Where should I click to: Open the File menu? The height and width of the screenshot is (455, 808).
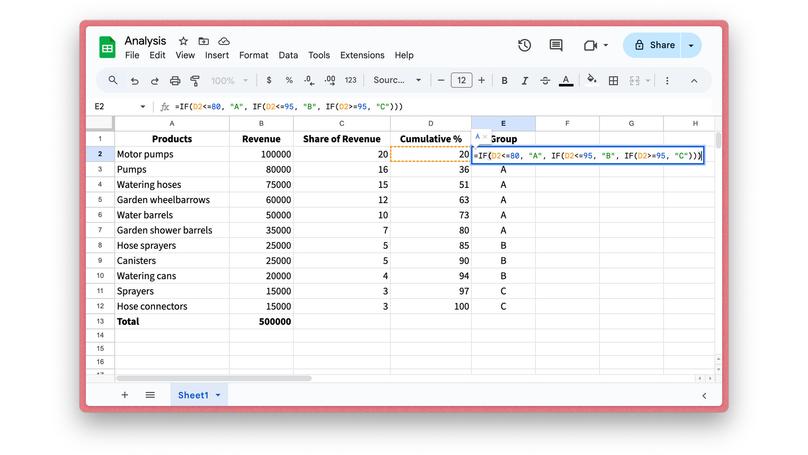click(x=132, y=55)
